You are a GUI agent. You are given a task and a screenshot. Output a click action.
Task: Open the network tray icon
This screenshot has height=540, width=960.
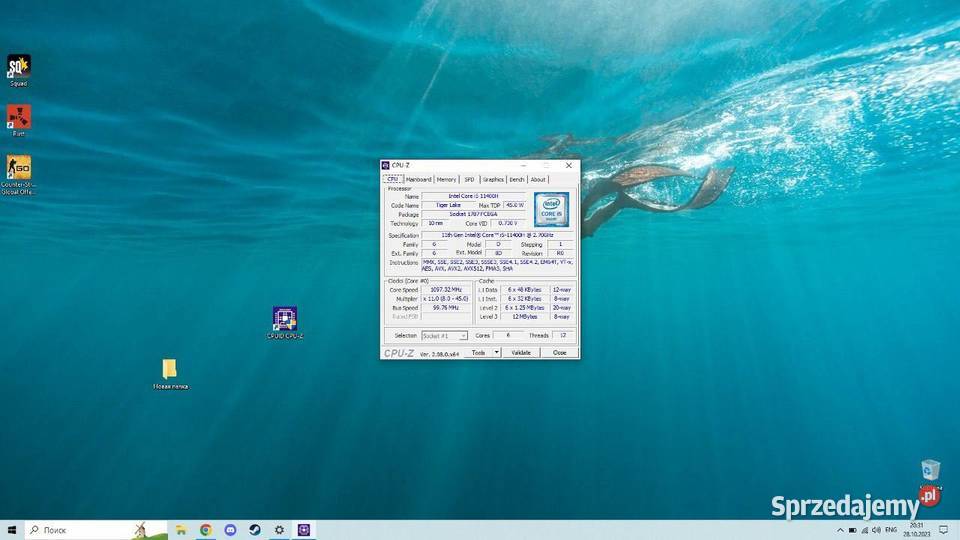[x=864, y=530]
